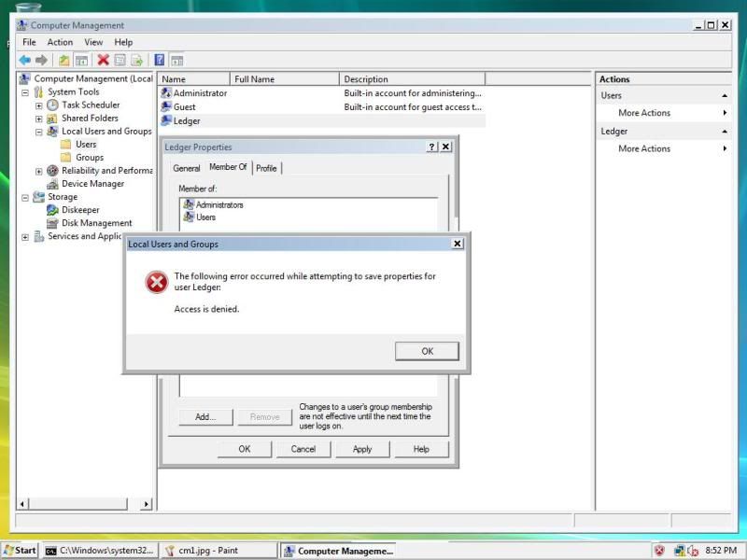Collapse the Local Users and Groups node
Screen dimensions: 747x560
pos(39,132)
